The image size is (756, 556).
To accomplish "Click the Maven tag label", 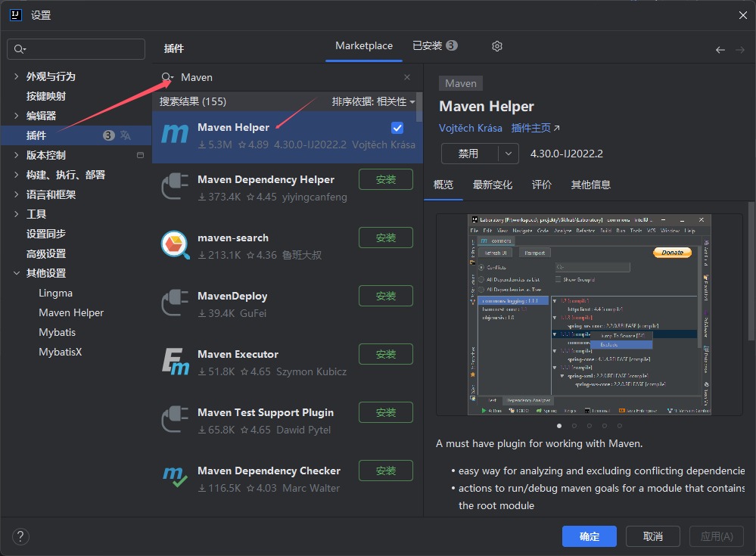I will coord(460,83).
